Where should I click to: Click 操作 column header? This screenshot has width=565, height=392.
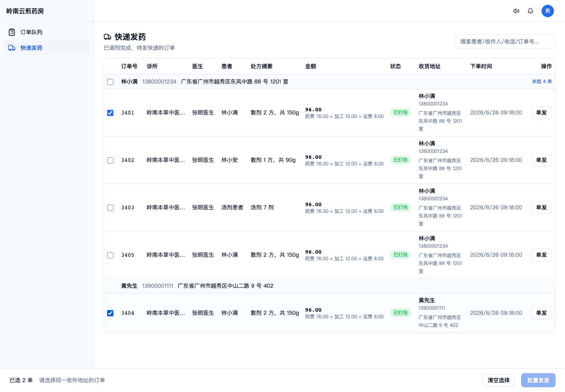(547, 66)
